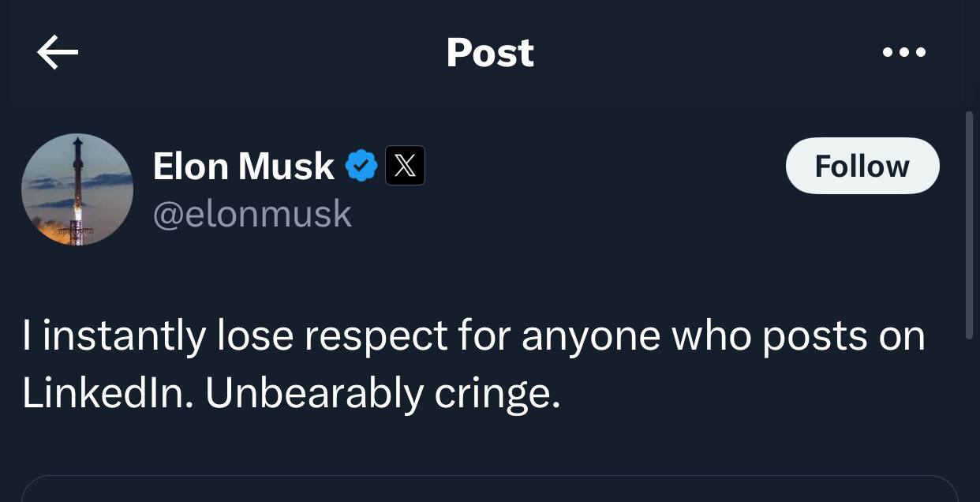This screenshot has width=980, height=502.
Task: Click the phrase 'Unbearably cringe.'
Action: [383, 393]
